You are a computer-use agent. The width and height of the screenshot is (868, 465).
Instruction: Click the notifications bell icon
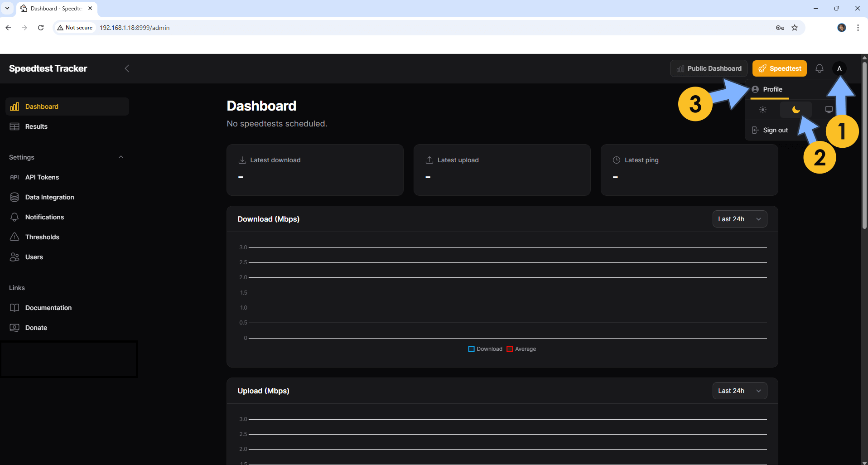tap(819, 68)
